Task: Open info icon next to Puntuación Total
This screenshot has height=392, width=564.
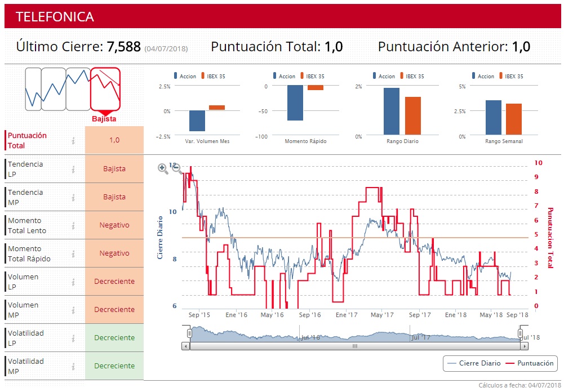Action: click(x=73, y=141)
